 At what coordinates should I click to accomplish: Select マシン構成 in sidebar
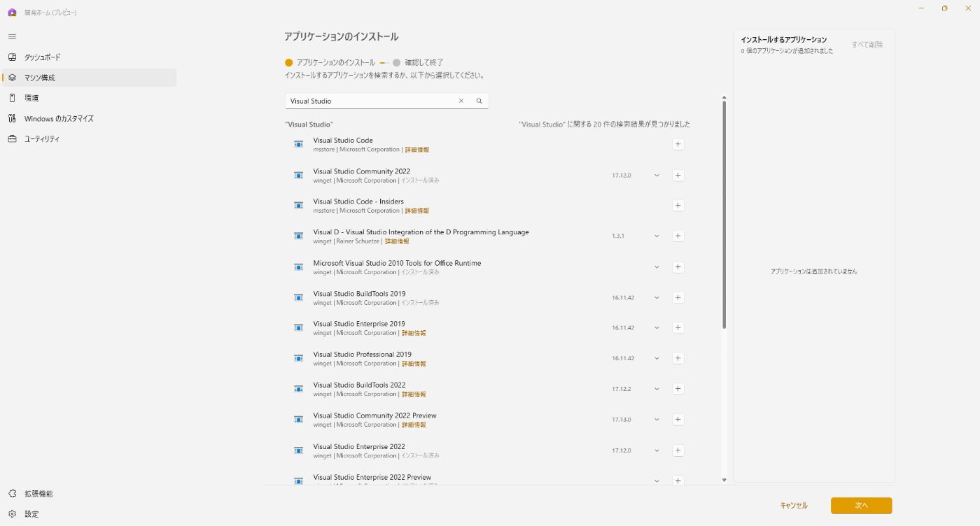[x=89, y=78]
